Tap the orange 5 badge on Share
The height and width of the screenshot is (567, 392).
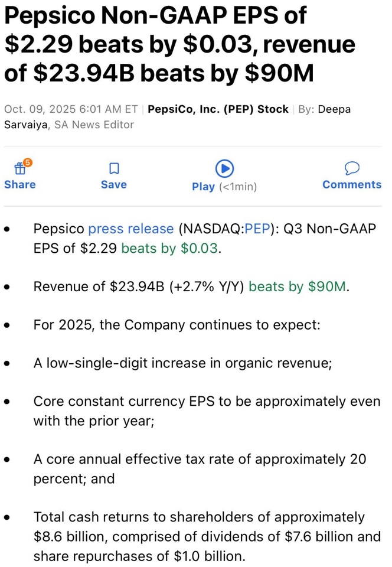(x=28, y=162)
